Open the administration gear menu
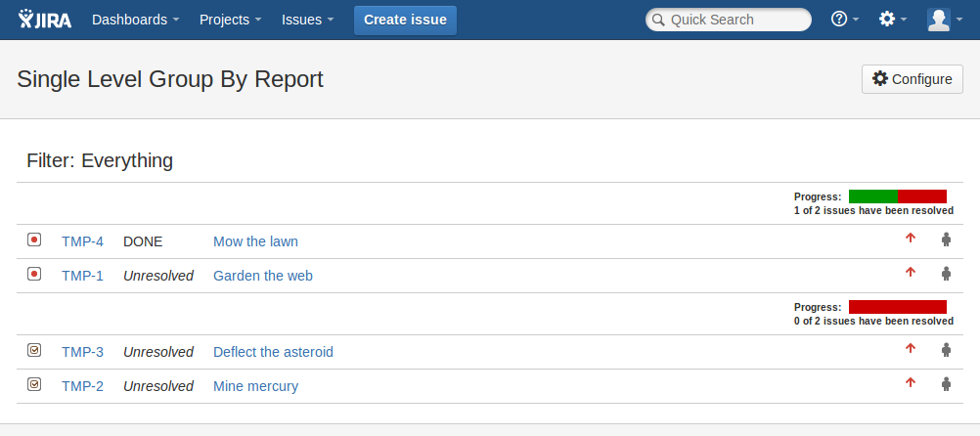Viewport: 980px width, 436px height. pos(893,20)
